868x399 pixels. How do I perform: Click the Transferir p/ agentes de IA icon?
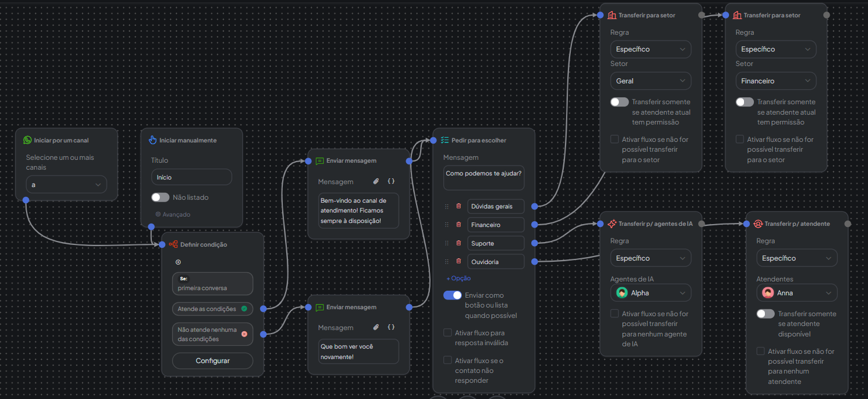click(612, 224)
